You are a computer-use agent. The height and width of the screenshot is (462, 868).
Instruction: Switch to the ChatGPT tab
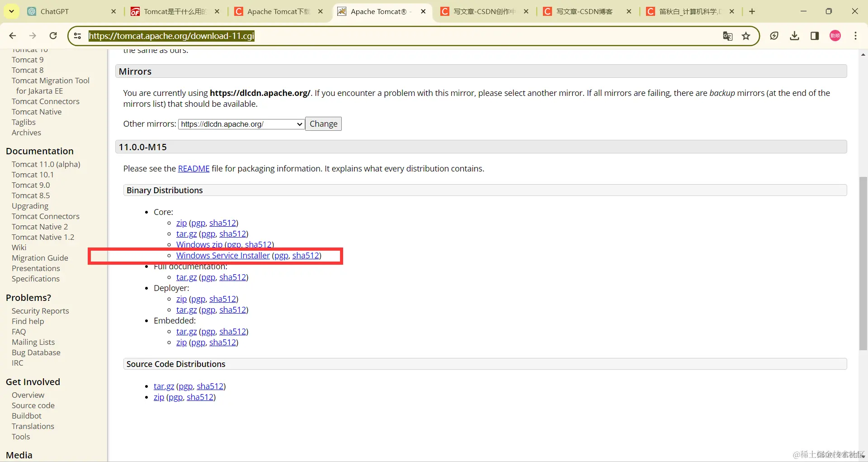click(68, 11)
